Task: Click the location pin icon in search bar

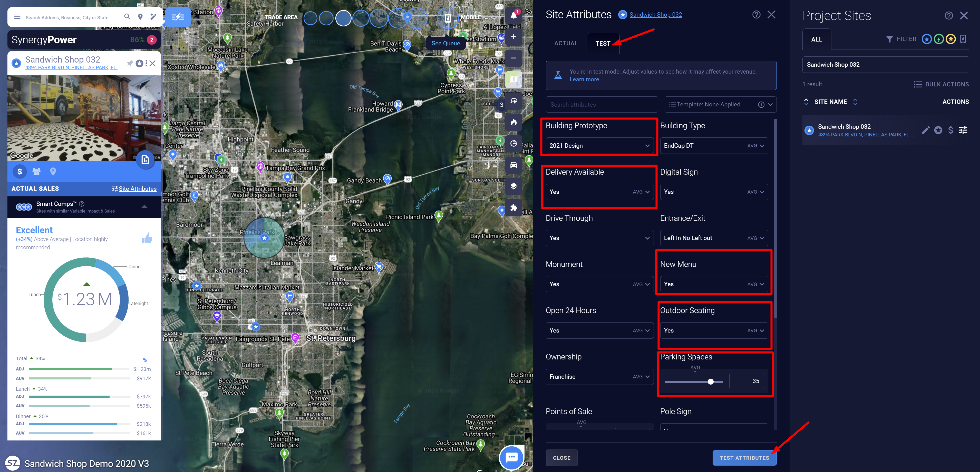Action: [140, 17]
